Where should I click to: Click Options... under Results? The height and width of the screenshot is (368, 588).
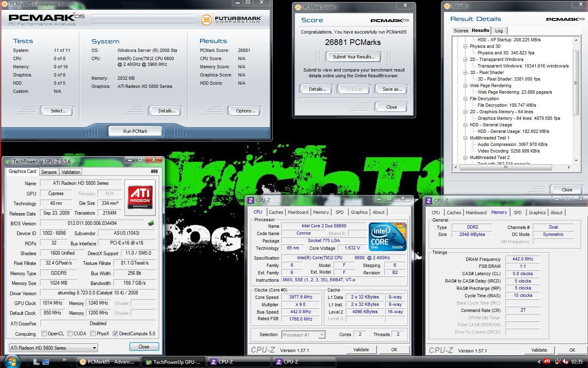click(x=245, y=111)
